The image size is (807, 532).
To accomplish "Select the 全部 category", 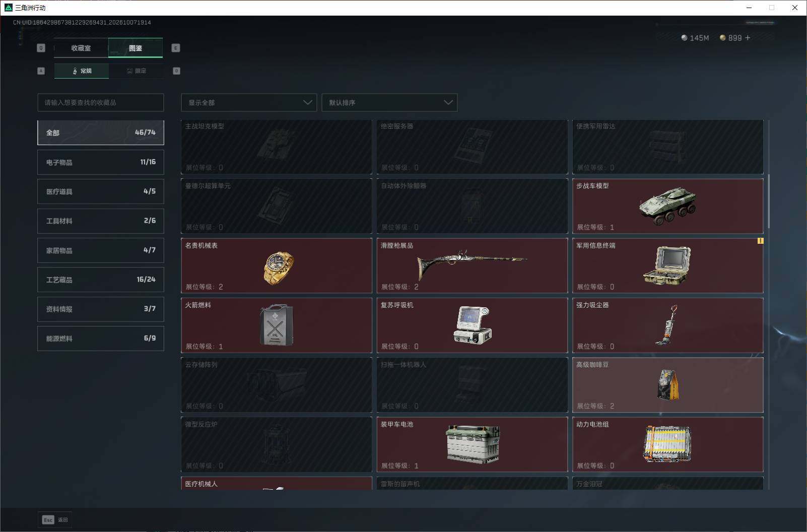I will [101, 132].
